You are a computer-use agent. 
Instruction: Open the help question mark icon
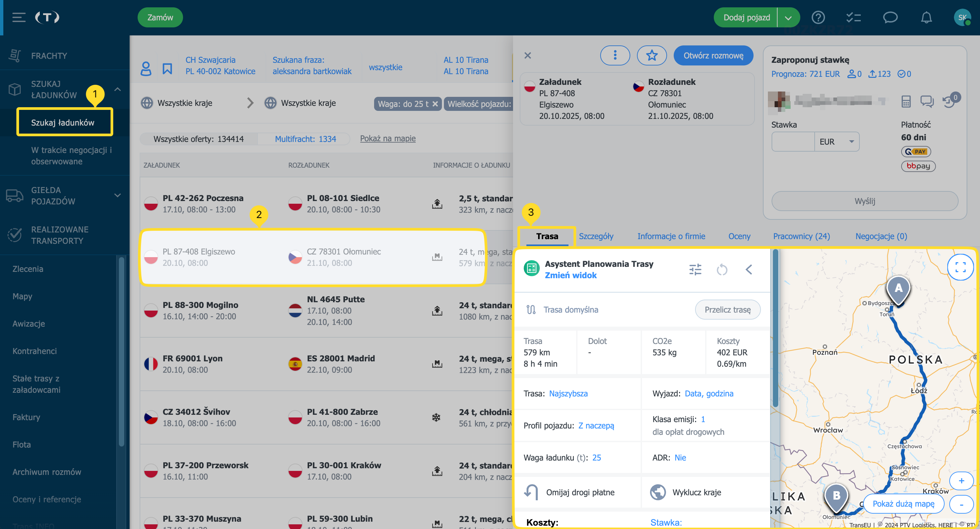[x=818, y=17]
